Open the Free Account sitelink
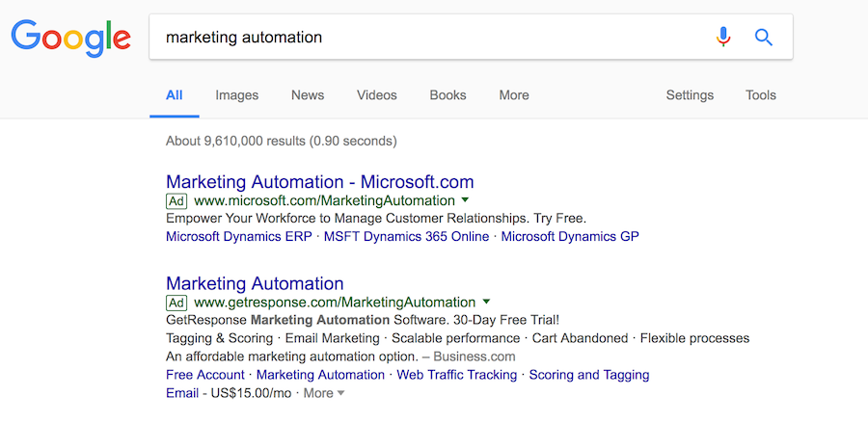868x422 pixels. pos(205,375)
